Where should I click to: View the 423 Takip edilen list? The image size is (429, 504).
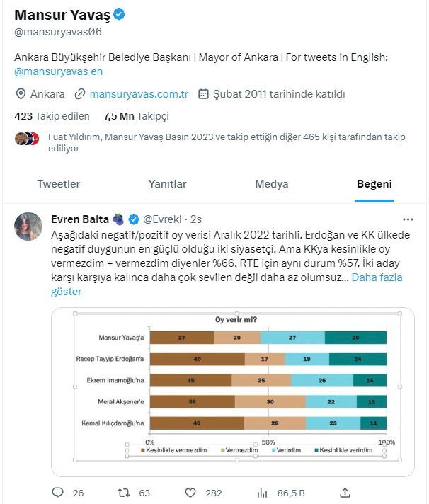[x=52, y=116]
